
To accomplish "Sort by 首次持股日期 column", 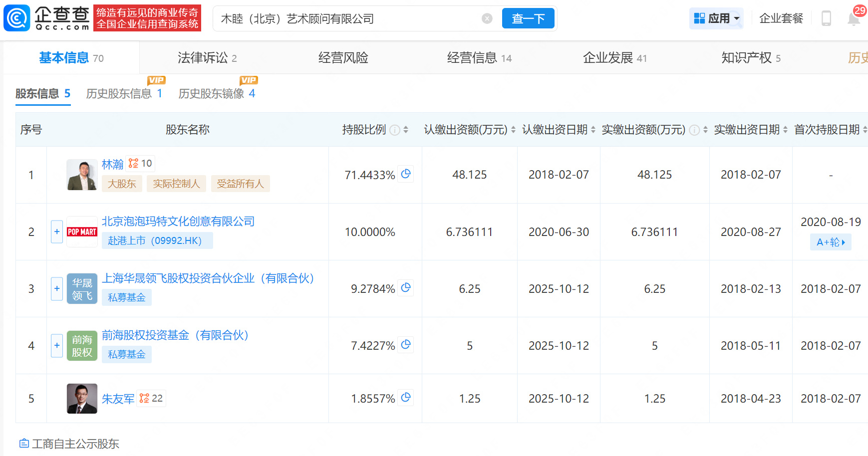I will 865,130.
